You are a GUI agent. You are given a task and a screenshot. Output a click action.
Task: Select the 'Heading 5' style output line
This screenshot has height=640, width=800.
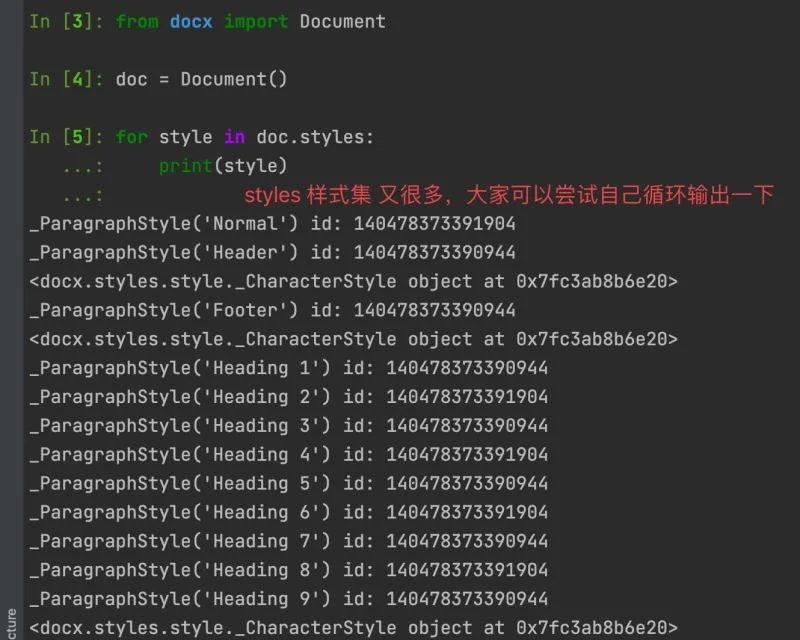[289, 483]
